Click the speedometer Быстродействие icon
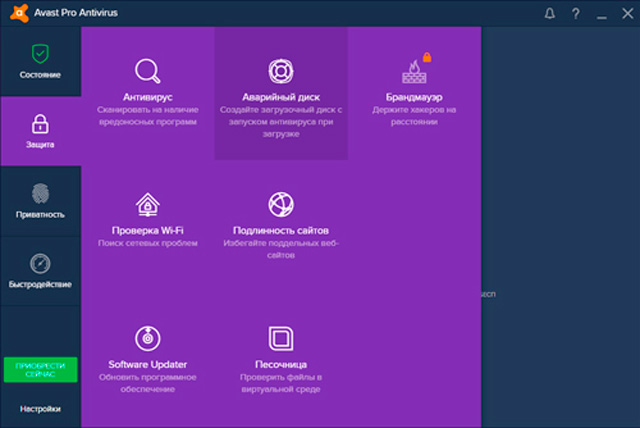The width and height of the screenshot is (640, 428). [40, 264]
